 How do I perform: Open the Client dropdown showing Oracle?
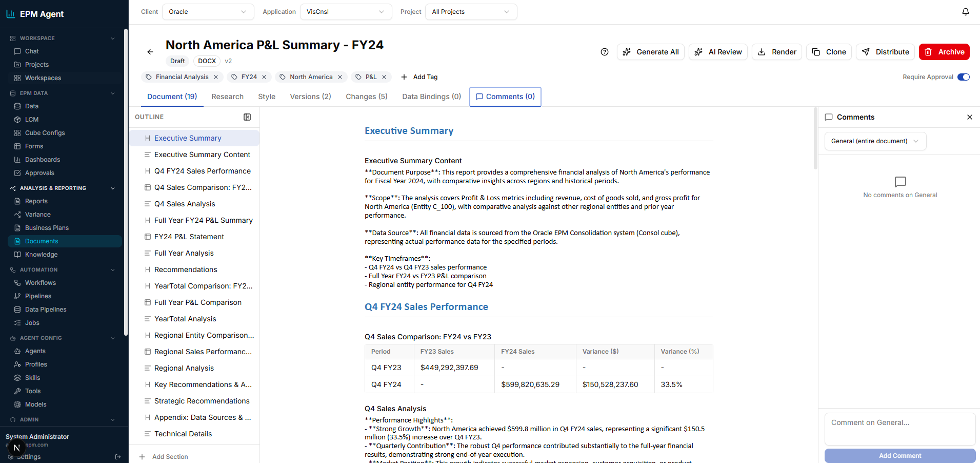208,11
